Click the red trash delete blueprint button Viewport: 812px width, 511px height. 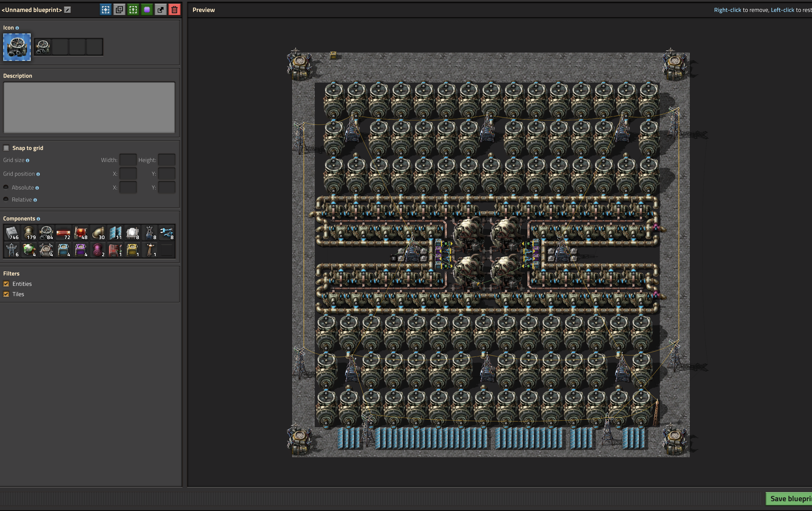175,10
